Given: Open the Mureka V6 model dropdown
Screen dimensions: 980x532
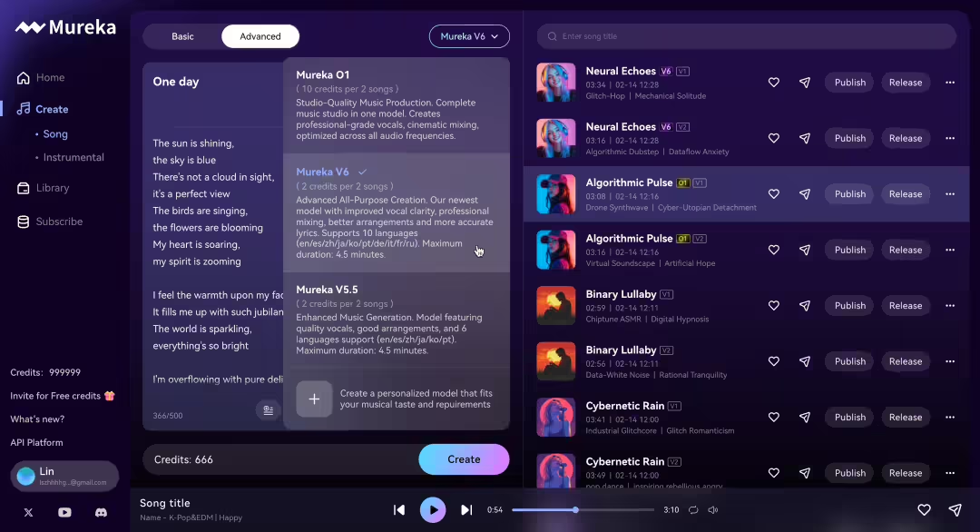Looking at the screenshot, I should pyautogui.click(x=469, y=36).
